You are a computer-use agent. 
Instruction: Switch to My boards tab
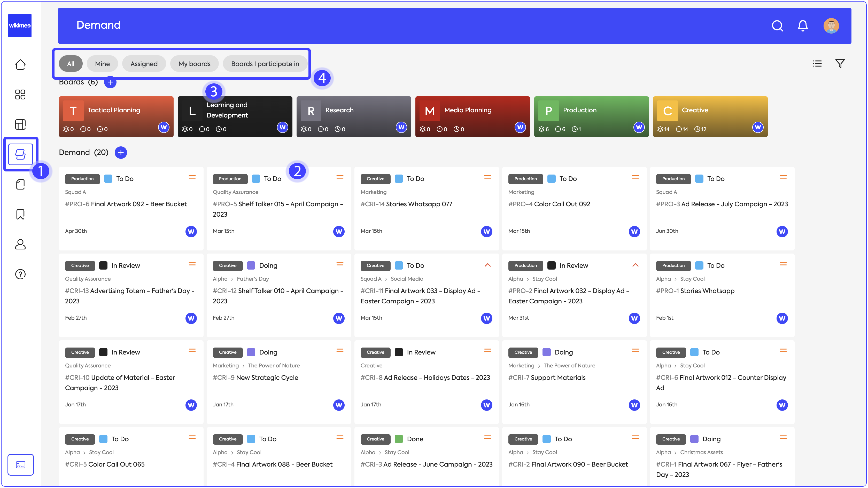[194, 64]
